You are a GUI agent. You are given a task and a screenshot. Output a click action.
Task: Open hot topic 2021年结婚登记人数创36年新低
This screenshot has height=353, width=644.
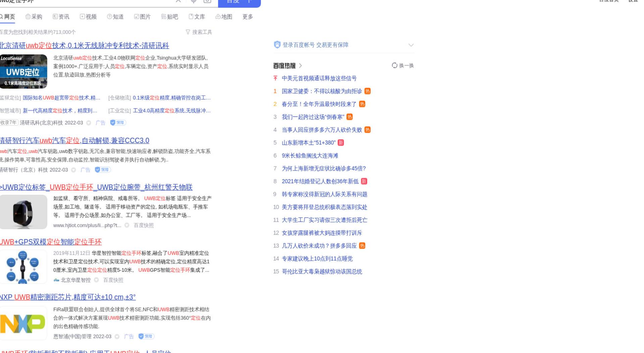320,182
